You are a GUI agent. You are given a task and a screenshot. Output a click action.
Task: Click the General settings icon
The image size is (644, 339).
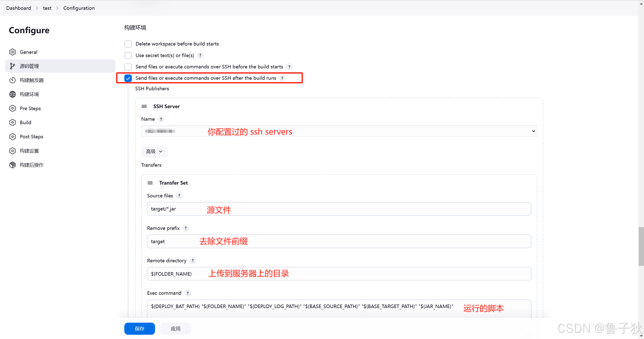(13, 52)
